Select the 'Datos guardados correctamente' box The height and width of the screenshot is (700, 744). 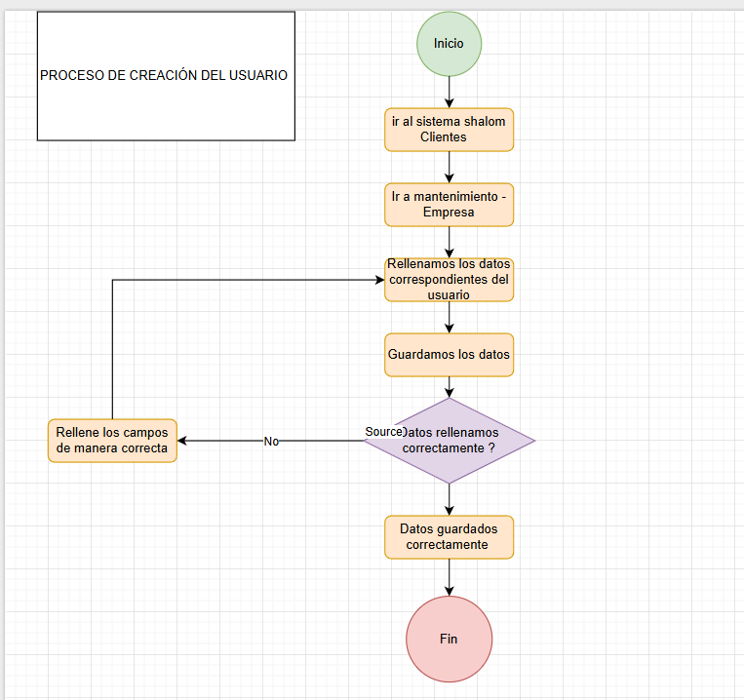click(x=449, y=537)
